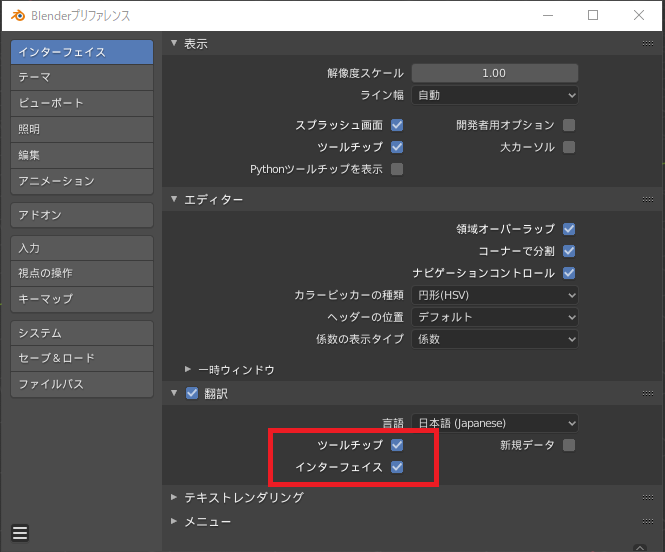This screenshot has height=552, width=665.
Task: Click drag-handle dots of 表示 panel
Action: click(648, 43)
